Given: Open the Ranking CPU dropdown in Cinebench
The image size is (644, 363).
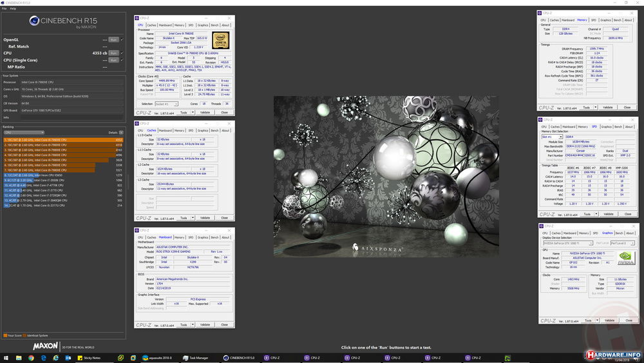Looking at the screenshot, I should [24, 132].
